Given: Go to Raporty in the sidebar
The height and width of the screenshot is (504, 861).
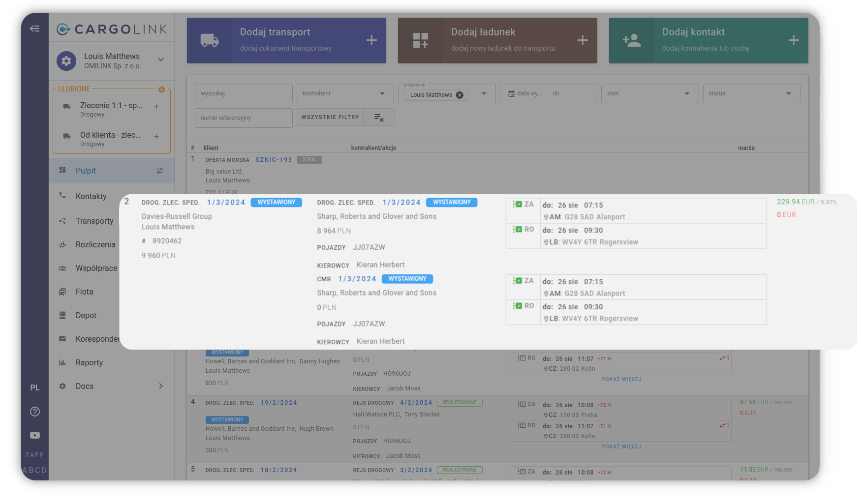Looking at the screenshot, I should coord(89,362).
